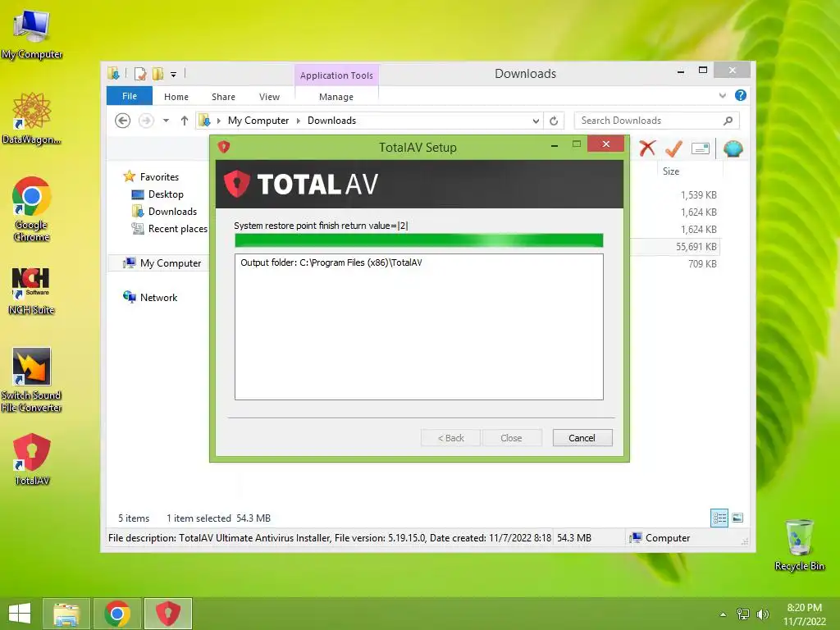Cancel the TotalAV setup
The width and height of the screenshot is (840, 630).
click(x=582, y=438)
